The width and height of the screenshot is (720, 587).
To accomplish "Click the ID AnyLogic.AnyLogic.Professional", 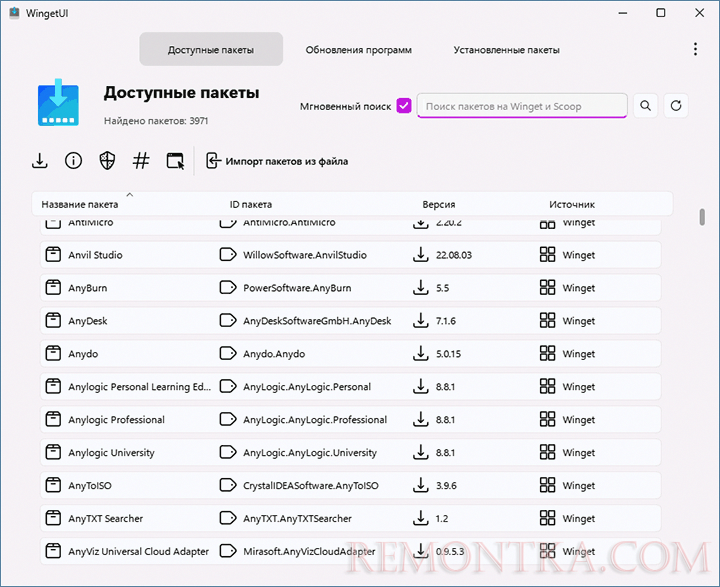I will 315,420.
